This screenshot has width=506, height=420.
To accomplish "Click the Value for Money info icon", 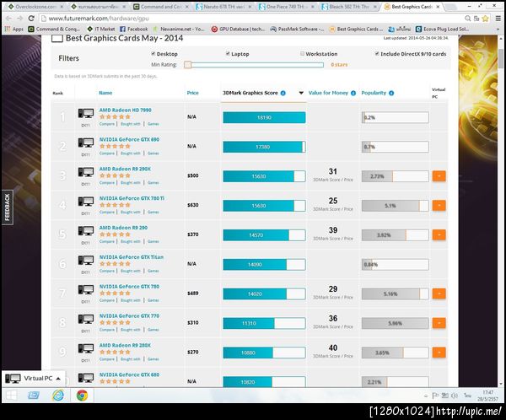I will [353, 93].
